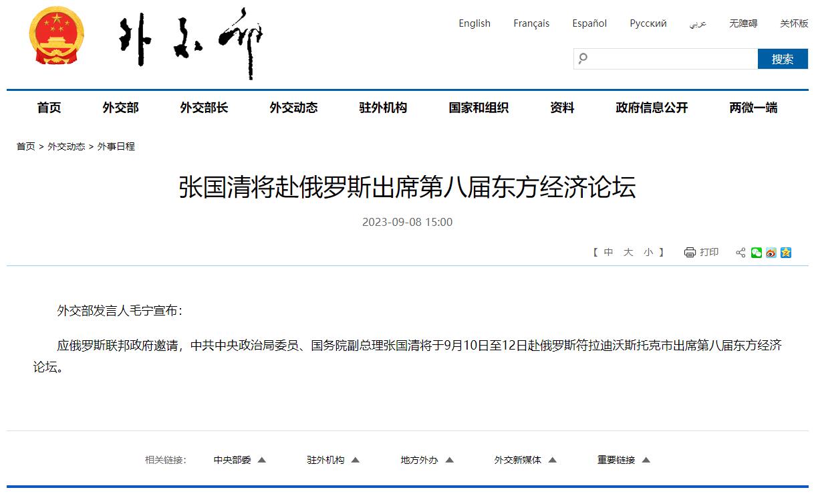Viewport: 814px width, 504px height.
Task: Share the article via the QZone icon
Action: coord(786,253)
